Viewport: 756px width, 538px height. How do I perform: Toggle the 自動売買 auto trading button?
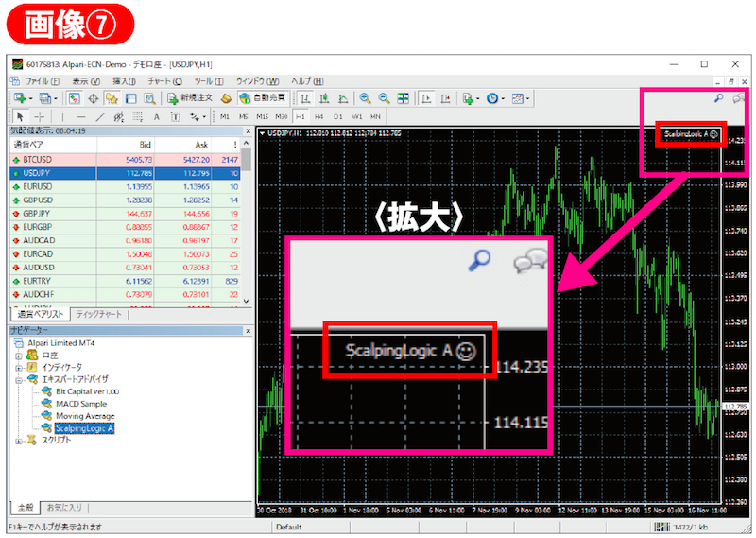pos(264,98)
